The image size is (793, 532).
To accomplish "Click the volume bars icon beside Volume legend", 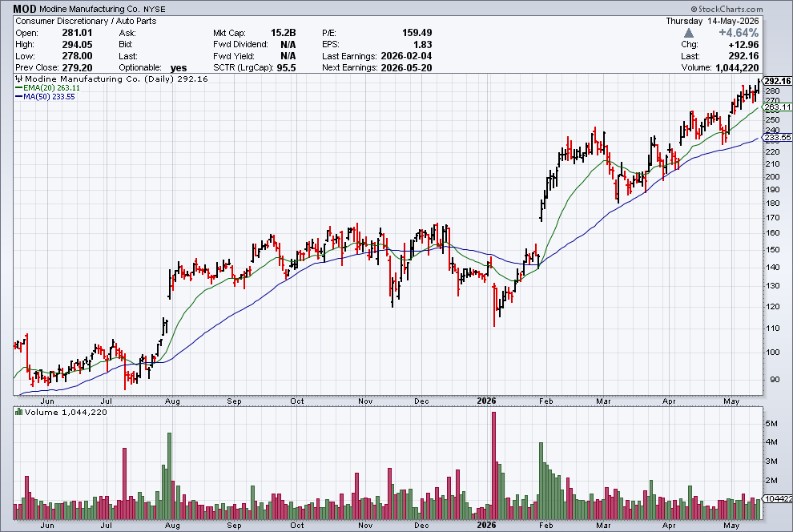I will (x=18, y=412).
